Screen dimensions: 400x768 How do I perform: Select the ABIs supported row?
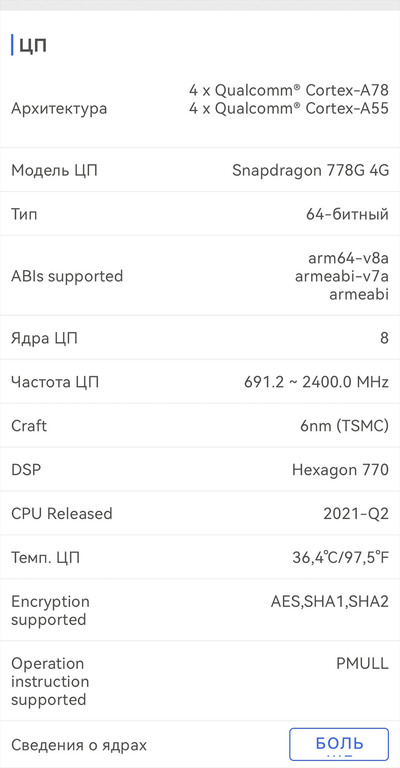pos(200,276)
